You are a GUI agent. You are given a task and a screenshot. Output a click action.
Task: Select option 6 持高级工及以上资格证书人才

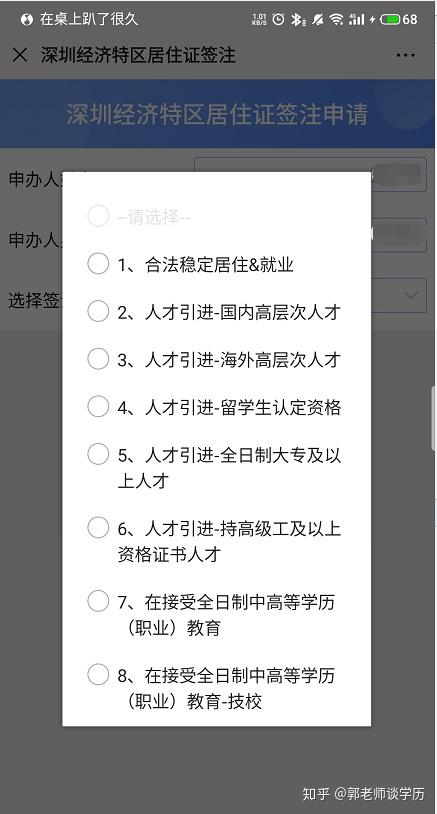coord(216,541)
